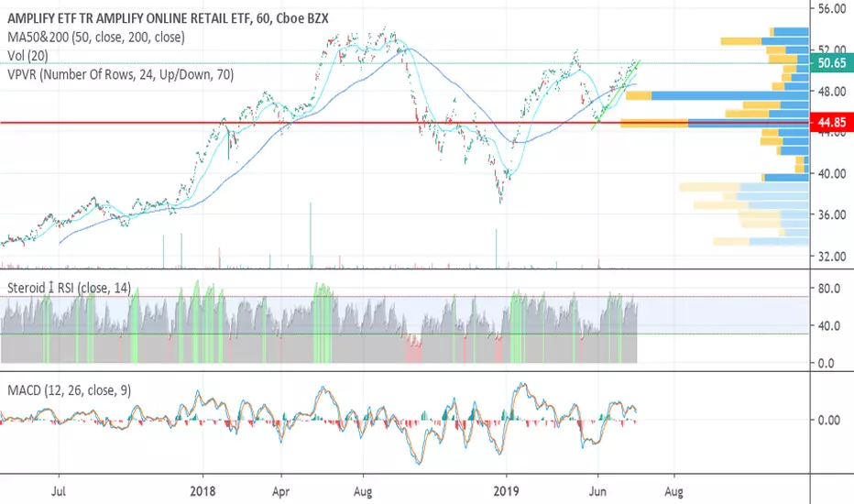Click the 32.00 price axis label
This screenshot has height=504, width=854.
[832, 256]
